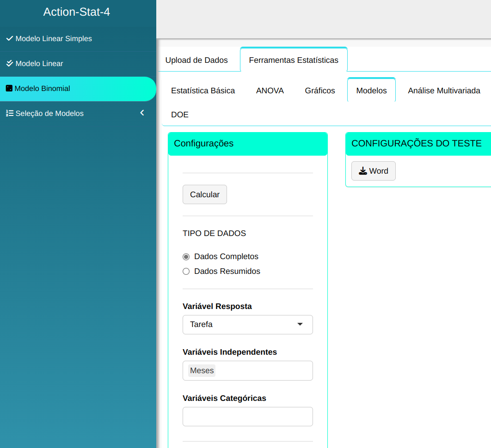
Task: Open the Análise Multivariada tab
Action: click(x=444, y=91)
